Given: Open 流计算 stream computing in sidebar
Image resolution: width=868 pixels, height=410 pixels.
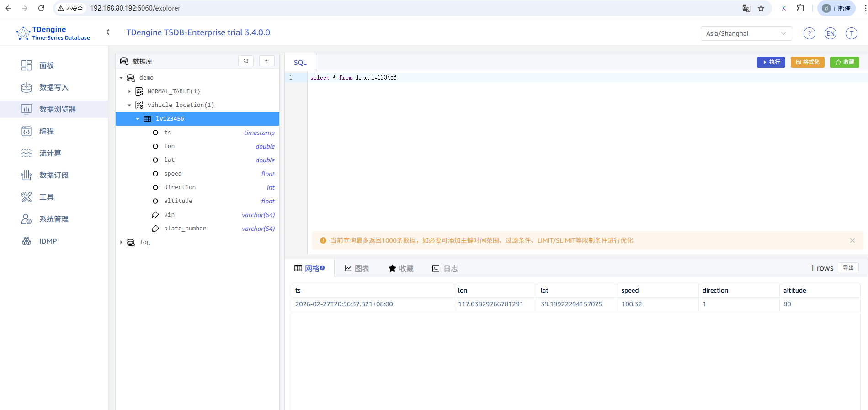Looking at the screenshot, I should coord(50,153).
